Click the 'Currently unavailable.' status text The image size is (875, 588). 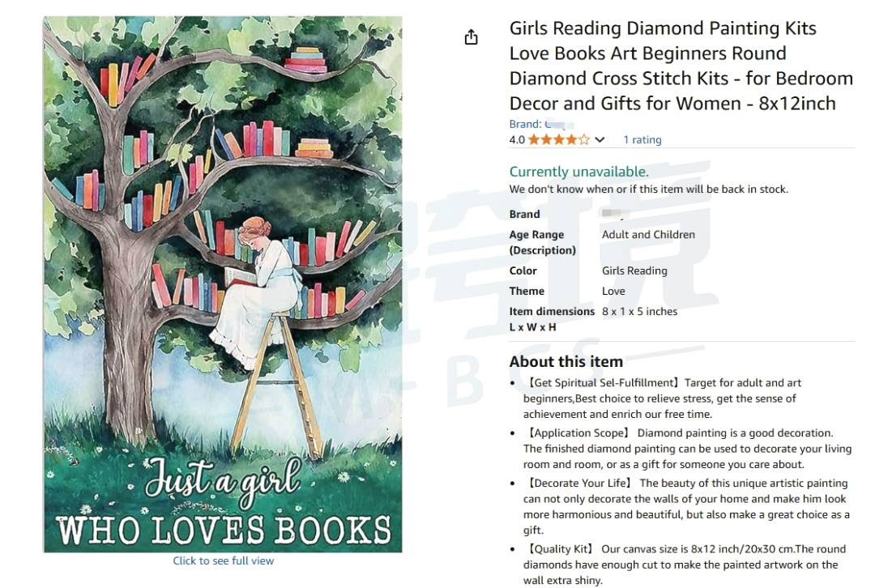click(578, 171)
